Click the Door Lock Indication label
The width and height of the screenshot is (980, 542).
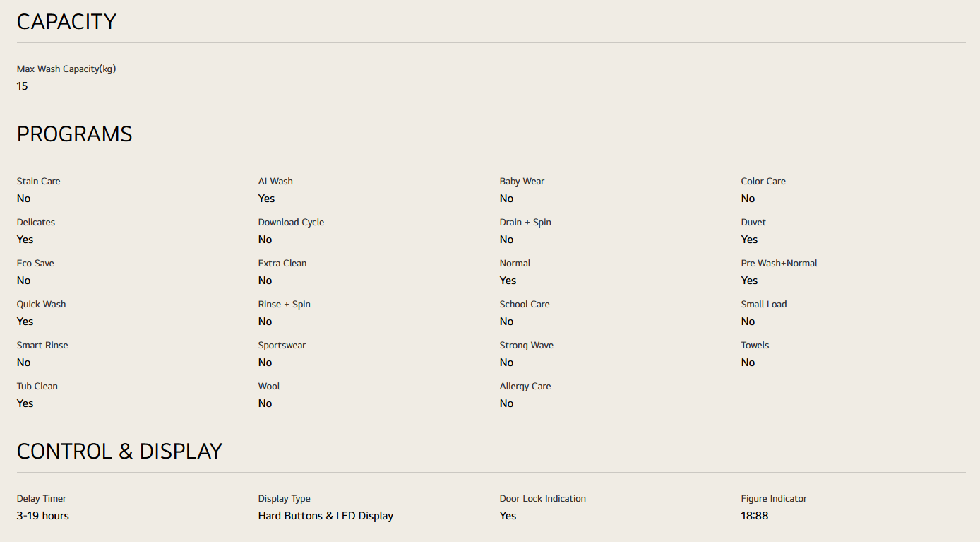point(542,499)
